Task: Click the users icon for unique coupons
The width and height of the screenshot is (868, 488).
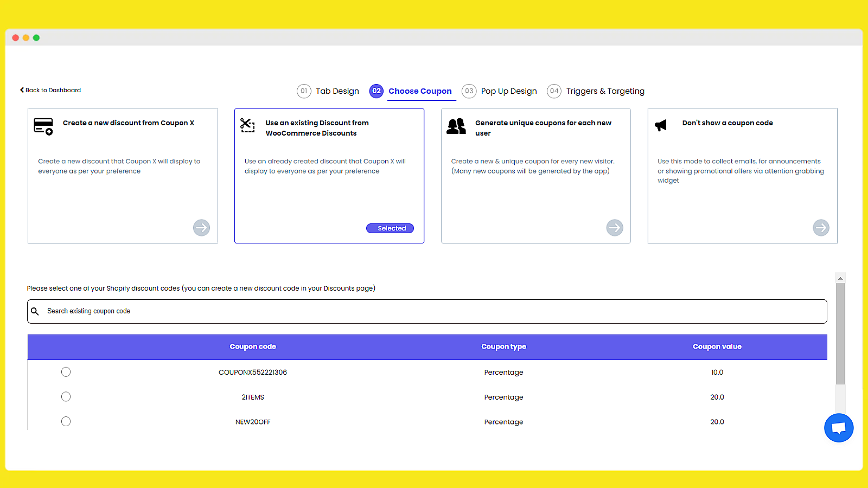Action: 456,126
